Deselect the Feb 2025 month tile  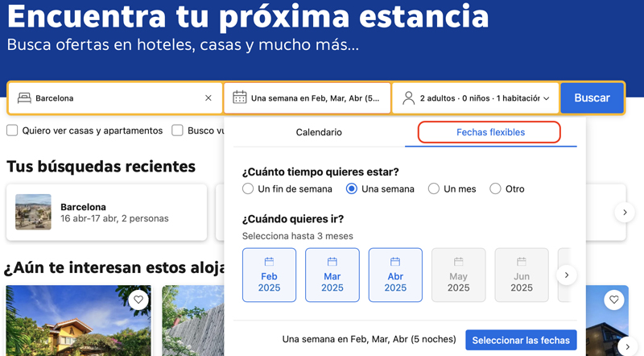tap(269, 275)
